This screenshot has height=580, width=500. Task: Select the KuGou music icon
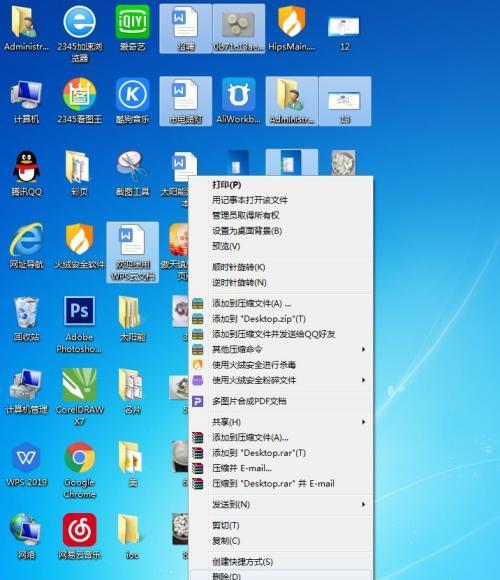[132, 101]
